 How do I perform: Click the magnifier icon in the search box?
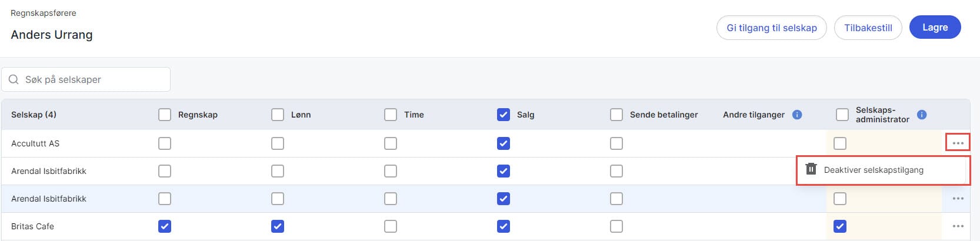click(x=14, y=79)
